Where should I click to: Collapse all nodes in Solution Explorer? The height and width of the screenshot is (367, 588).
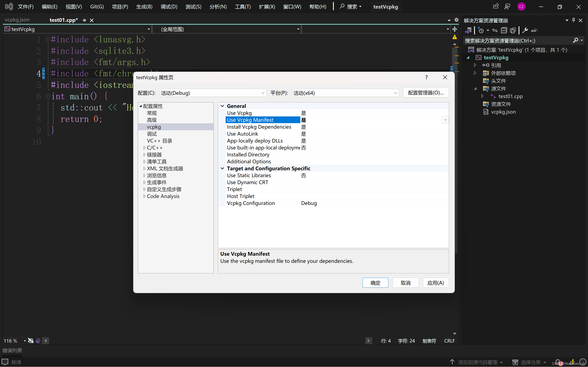(504, 30)
